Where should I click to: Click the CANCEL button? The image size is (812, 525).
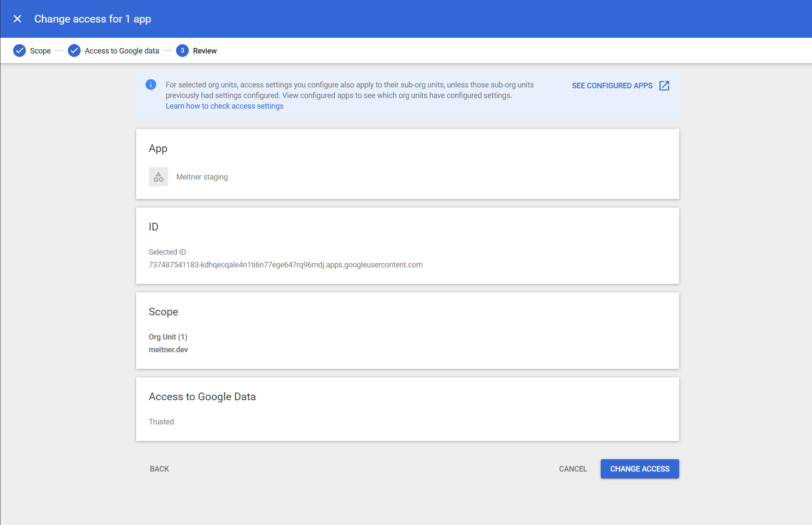point(573,469)
